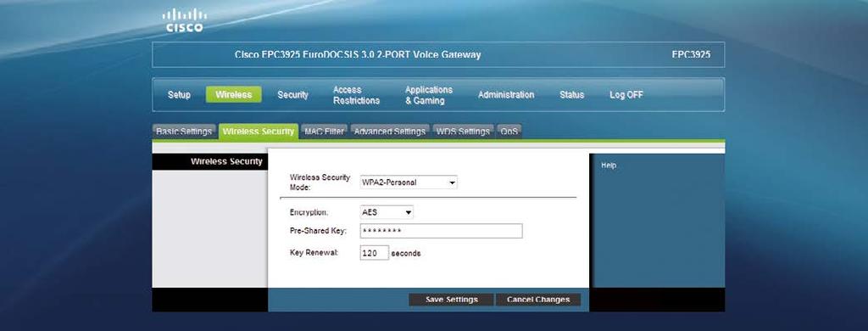868x331 pixels.
Task: Click the Cisco logo
Action: (184, 20)
